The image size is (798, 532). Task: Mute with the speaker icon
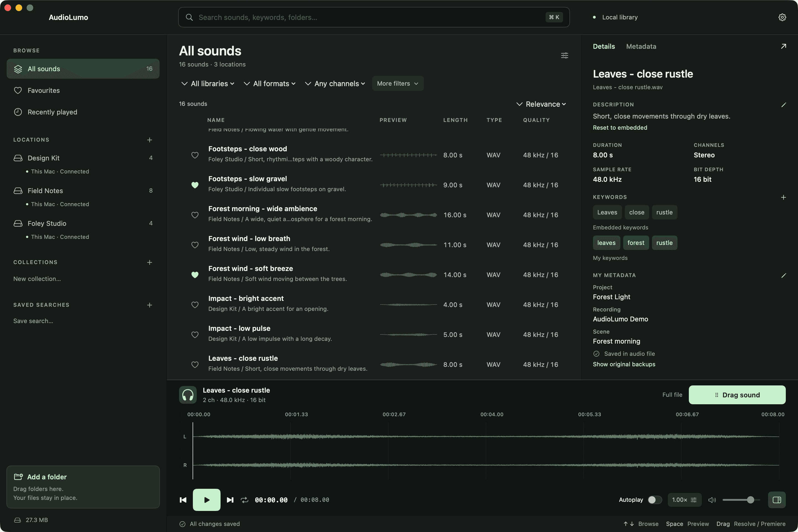point(712,500)
